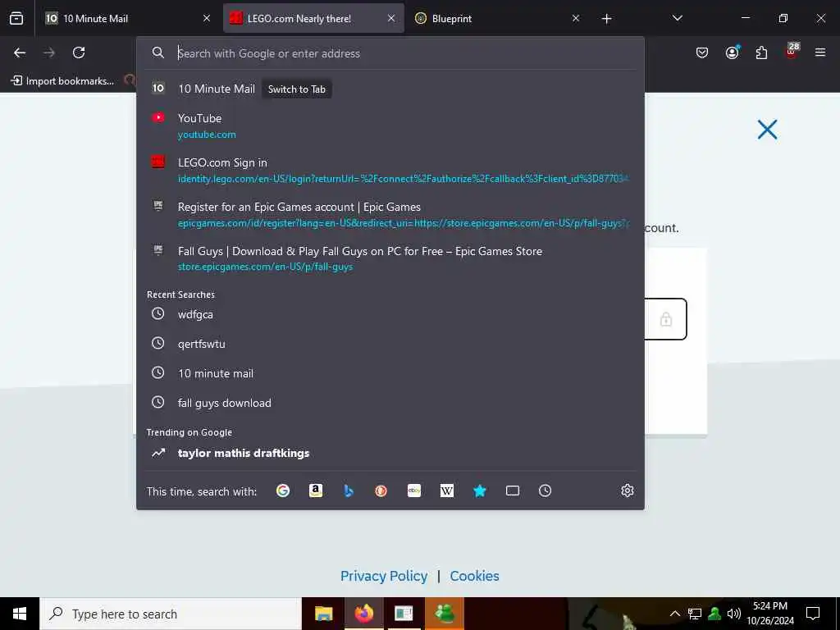
Task: Search open tabs icon
Action: point(512,491)
